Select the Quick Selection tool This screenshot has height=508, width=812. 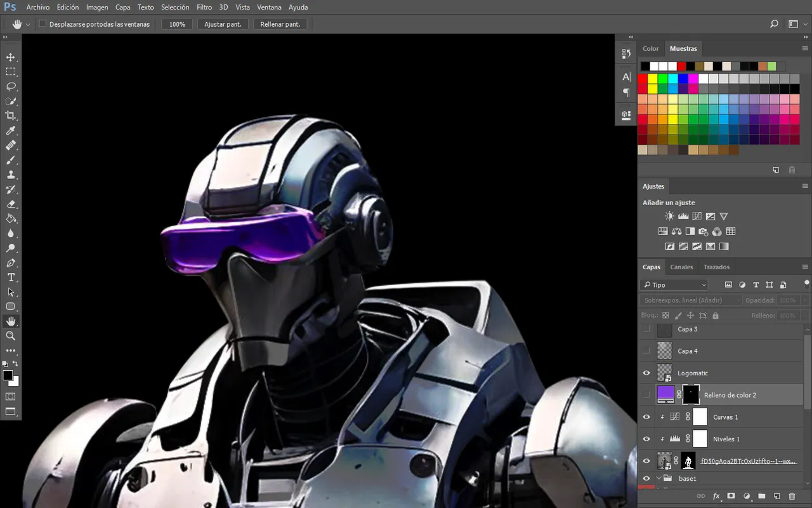pyautogui.click(x=11, y=101)
